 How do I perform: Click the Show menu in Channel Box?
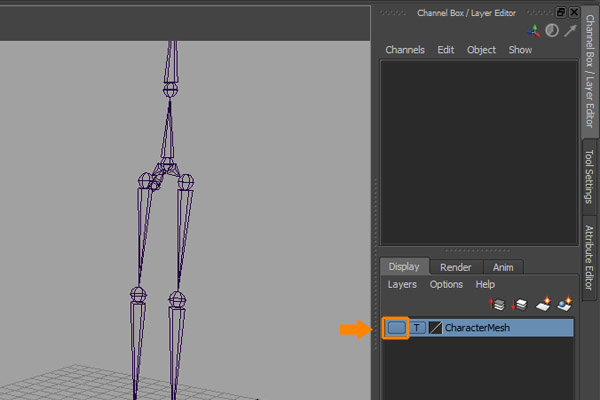point(520,50)
